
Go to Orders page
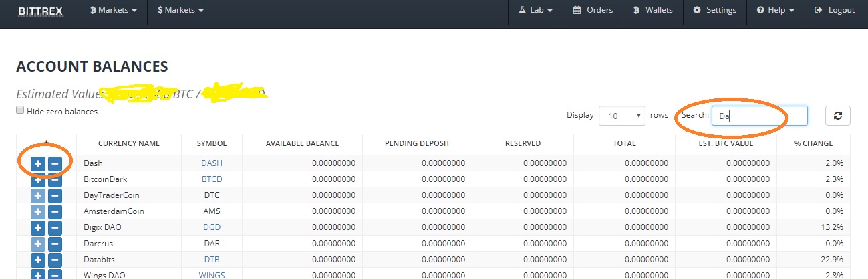pyautogui.click(x=593, y=10)
